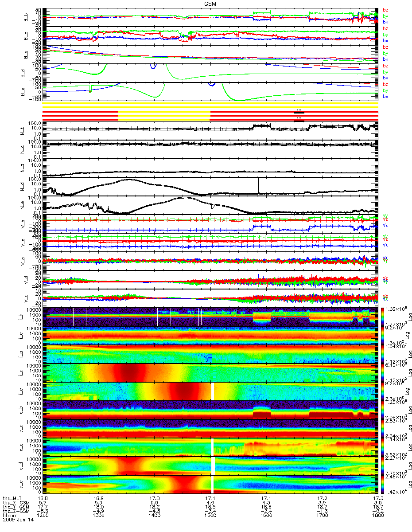Select the B_b axis label
This screenshot has height=532, width=412.
pyautogui.click(x=26, y=18)
